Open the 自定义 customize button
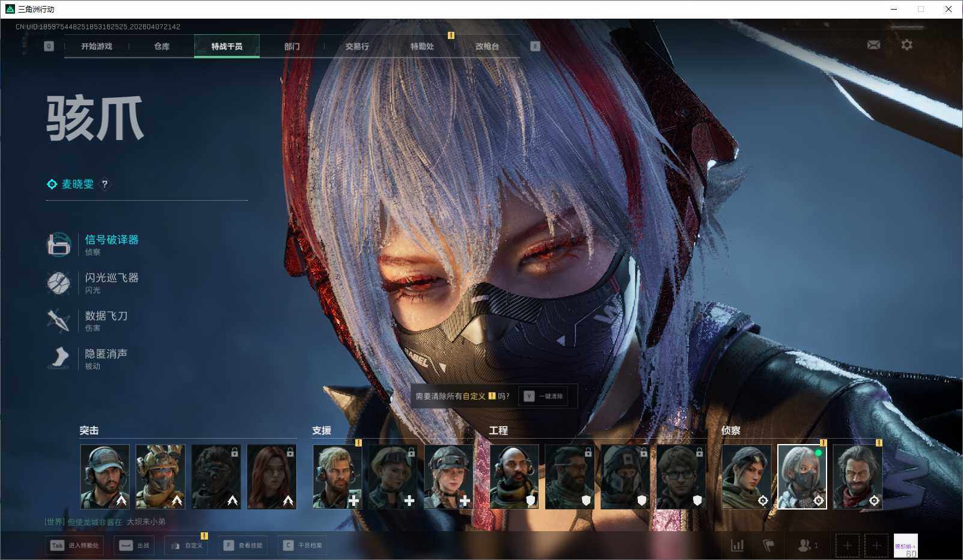This screenshot has width=963, height=560. click(x=186, y=546)
